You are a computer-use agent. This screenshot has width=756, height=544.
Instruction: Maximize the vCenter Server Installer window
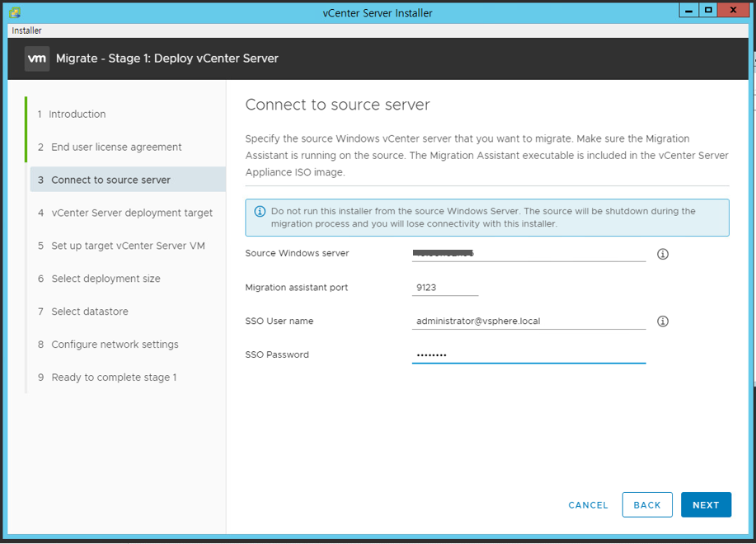pyautogui.click(x=708, y=10)
